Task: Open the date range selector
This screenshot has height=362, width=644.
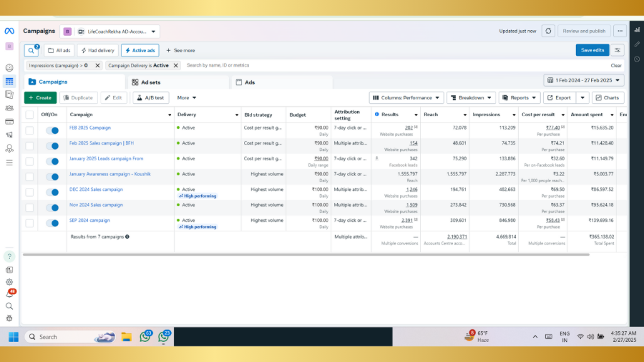Action: pos(584,80)
